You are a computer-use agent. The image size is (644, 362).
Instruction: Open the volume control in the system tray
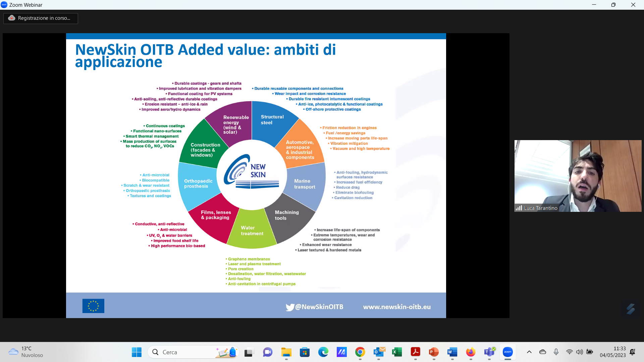pyautogui.click(x=579, y=352)
